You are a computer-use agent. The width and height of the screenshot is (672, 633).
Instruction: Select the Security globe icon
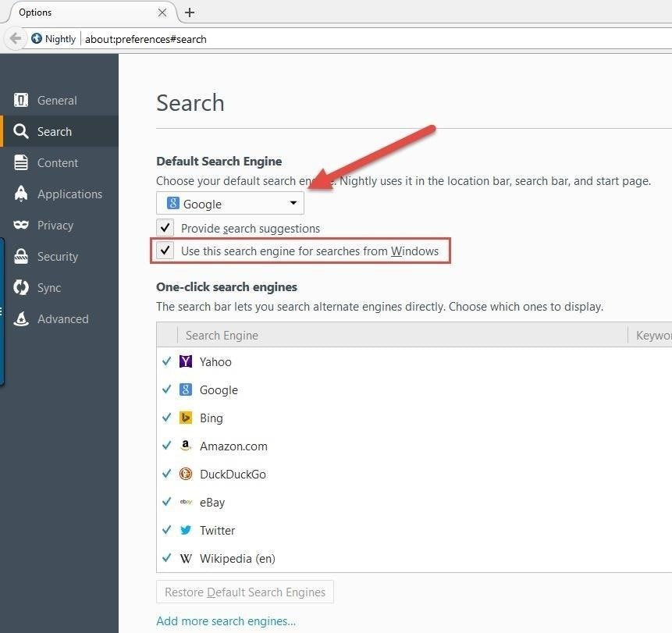tap(21, 256)
